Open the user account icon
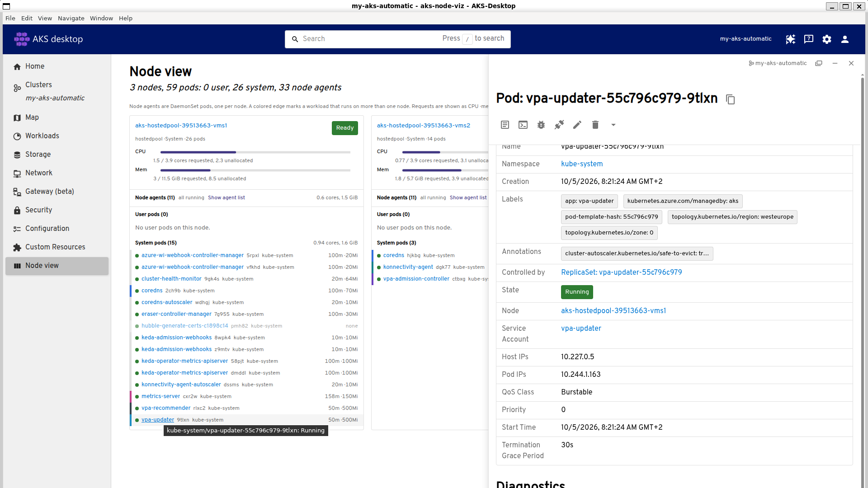 [x=845, y=39]
